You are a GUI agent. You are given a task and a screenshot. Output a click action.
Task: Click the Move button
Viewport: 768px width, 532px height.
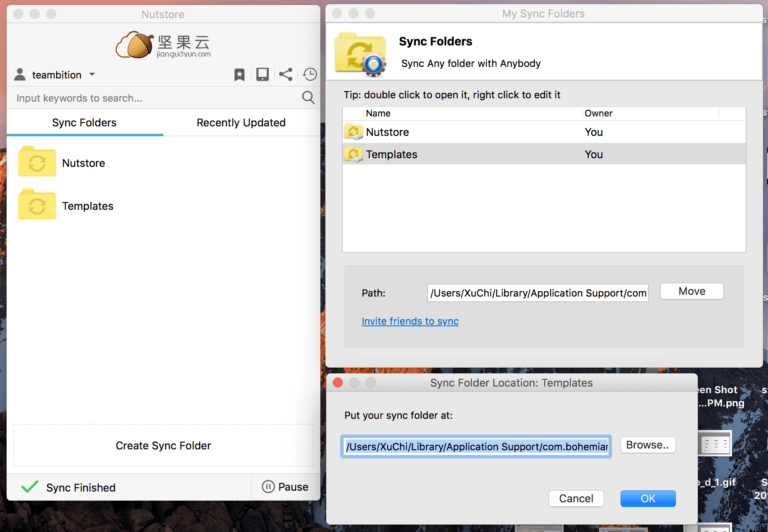coord(692,291)
